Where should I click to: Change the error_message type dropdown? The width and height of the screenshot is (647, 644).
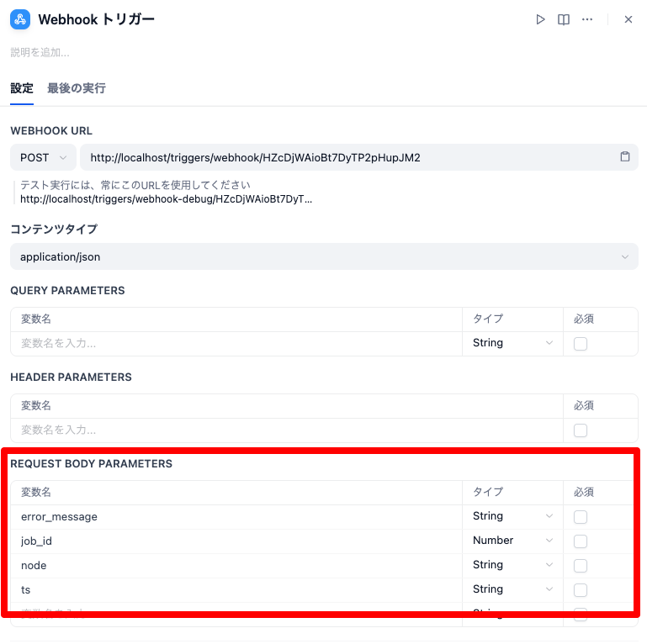click(x=512, y=516)
